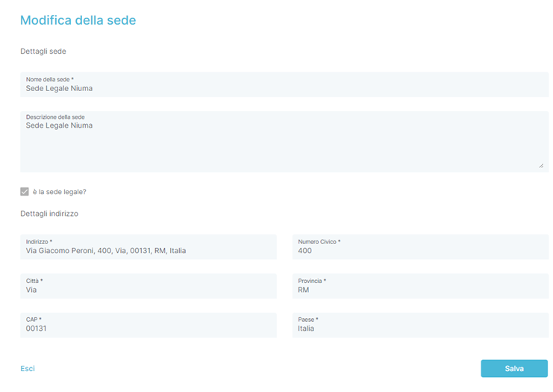The height and width of the screenshot is (392, 553).
Task: Click the 'Nome della sede *' field label
Action: click(x=50, y=79)
